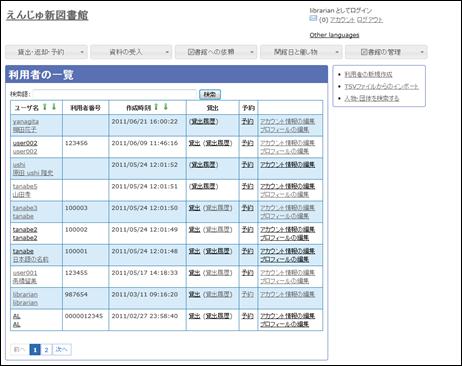Click the ログアウト link
Viewport: 462px width, 366px height.
pos(370,20)
